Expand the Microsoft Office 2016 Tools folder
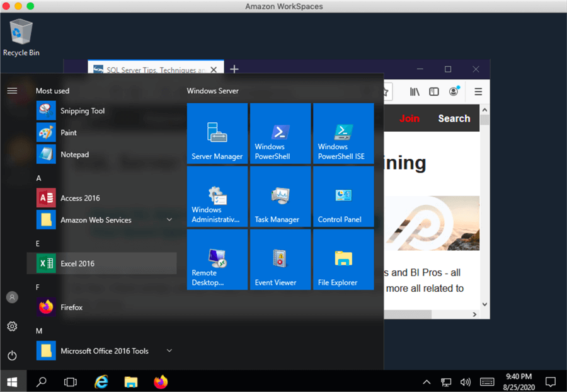 169,351
